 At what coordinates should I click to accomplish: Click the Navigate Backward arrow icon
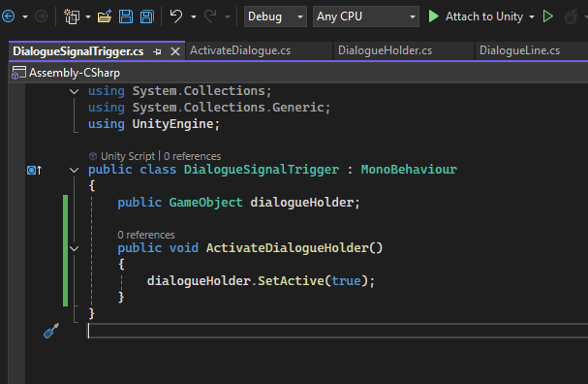pyautogui.click(x=9, y=16)
